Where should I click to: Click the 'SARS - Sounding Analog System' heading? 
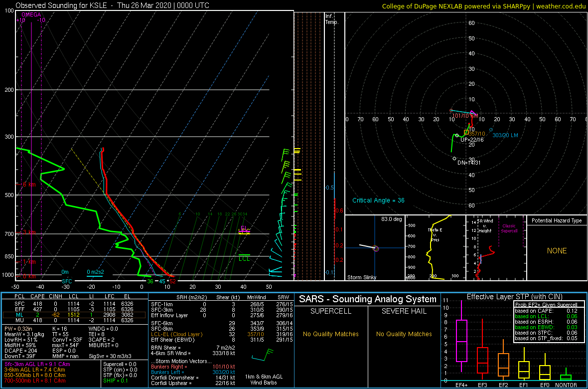pyautogui.click(x=368, y=299)
